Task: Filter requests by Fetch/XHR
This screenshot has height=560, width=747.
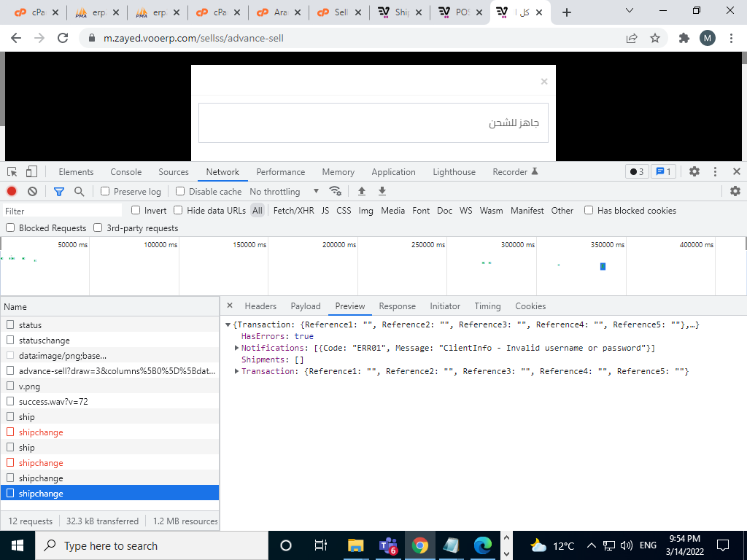Action: point(293,211)
